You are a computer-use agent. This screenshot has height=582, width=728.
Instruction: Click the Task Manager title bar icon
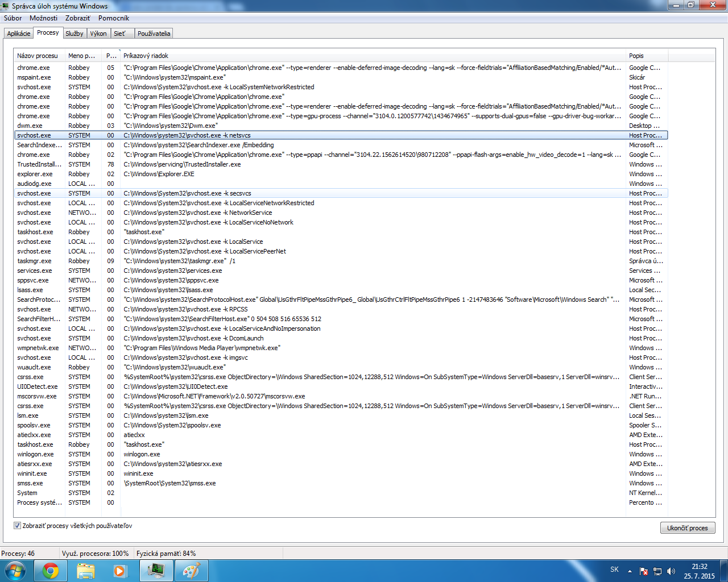[5, 6]
